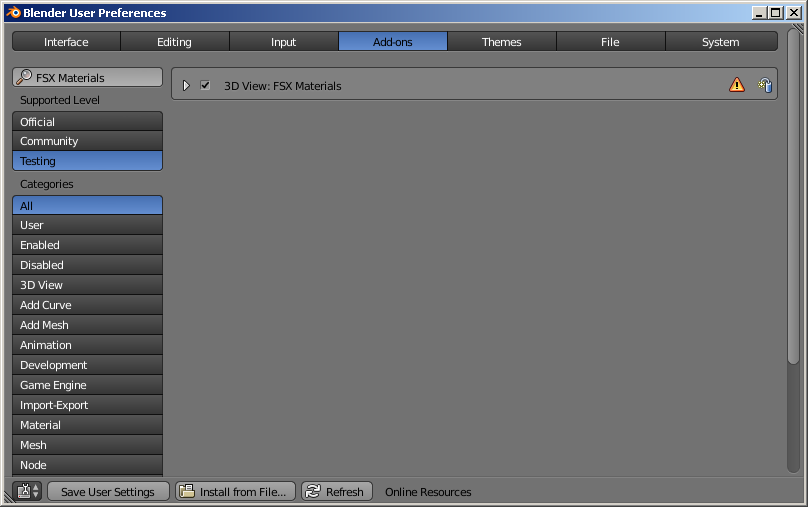The image size is (808, 507).
Task: Select the Mesh category
Action: [x=87, y=445]
